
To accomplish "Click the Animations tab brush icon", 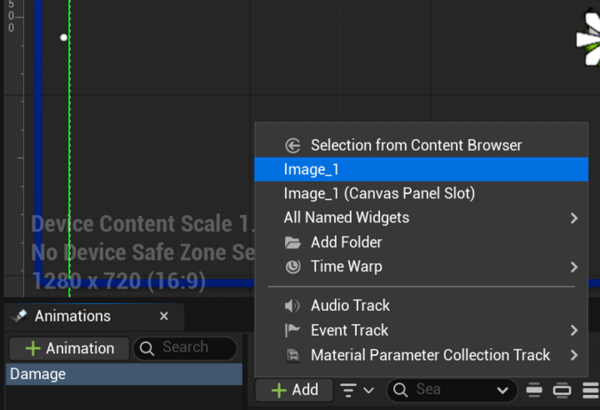I will 19,316.
